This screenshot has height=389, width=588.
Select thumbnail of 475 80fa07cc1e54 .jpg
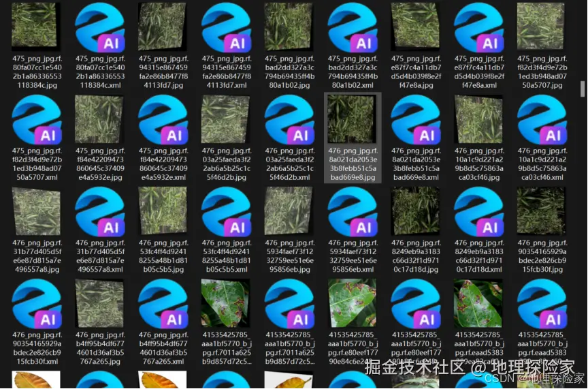click(x=35, y=27)
